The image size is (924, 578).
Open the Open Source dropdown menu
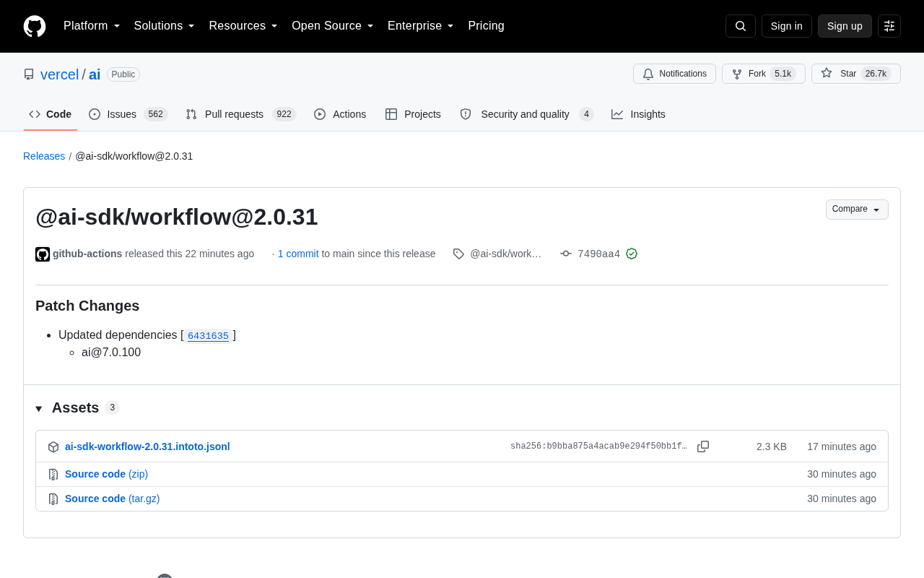333,26
